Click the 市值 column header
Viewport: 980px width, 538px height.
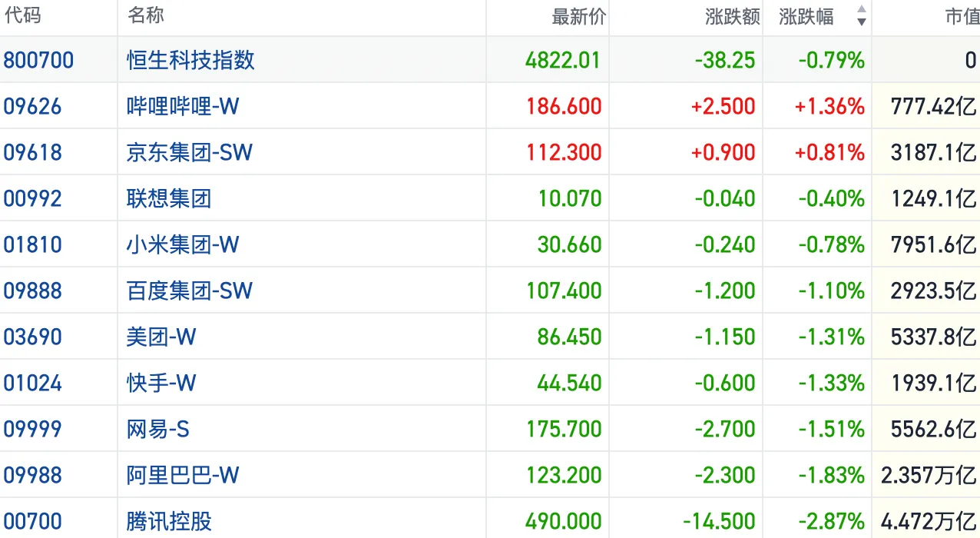(x=962, y=17)
